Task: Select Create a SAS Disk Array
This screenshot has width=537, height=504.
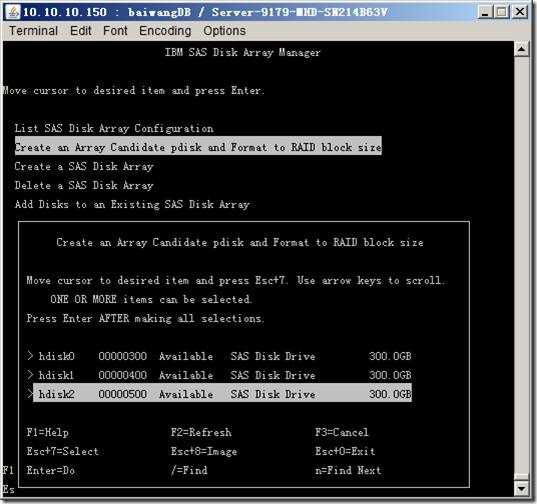Action: pyautogui.click(x=84, y=166)
